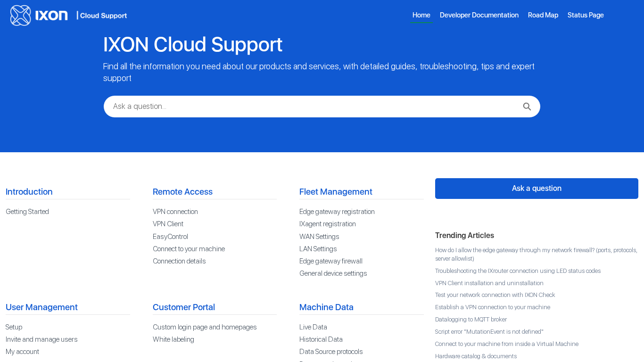Open the Fleet Management category heading
644x362 pixels.
[x=336, y=192]
